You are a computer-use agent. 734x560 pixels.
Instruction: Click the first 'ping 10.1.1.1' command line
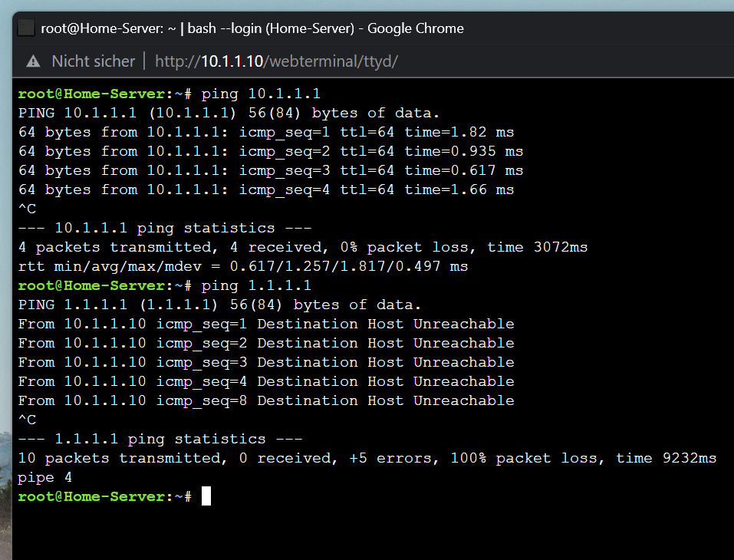click(169, 94)
